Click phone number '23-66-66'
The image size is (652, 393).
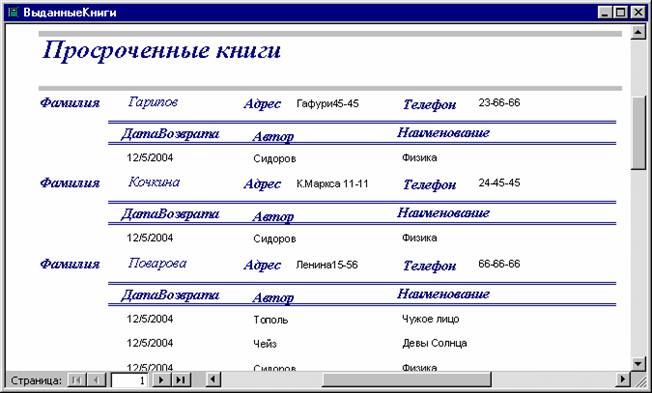coord(499,102)
